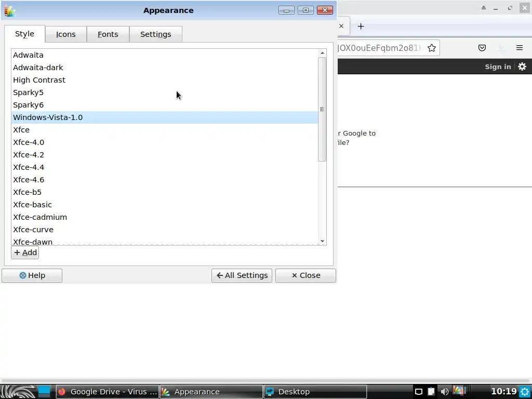Screen dimensions: 532x399
Task: Open the taskbar settings gear icon
Action: click(x=525, y=392)
